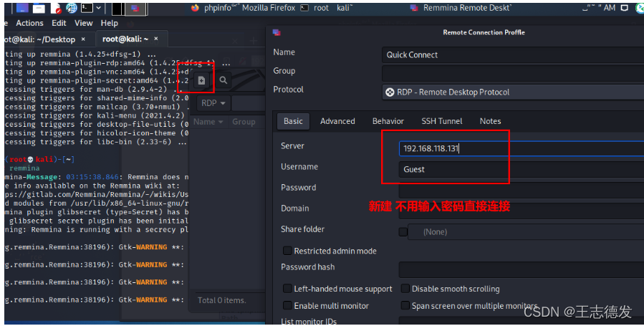Switch to the Advanced tab
Image resolution: width=644 pixels, height=326 pixels.
tap(337, 121)
